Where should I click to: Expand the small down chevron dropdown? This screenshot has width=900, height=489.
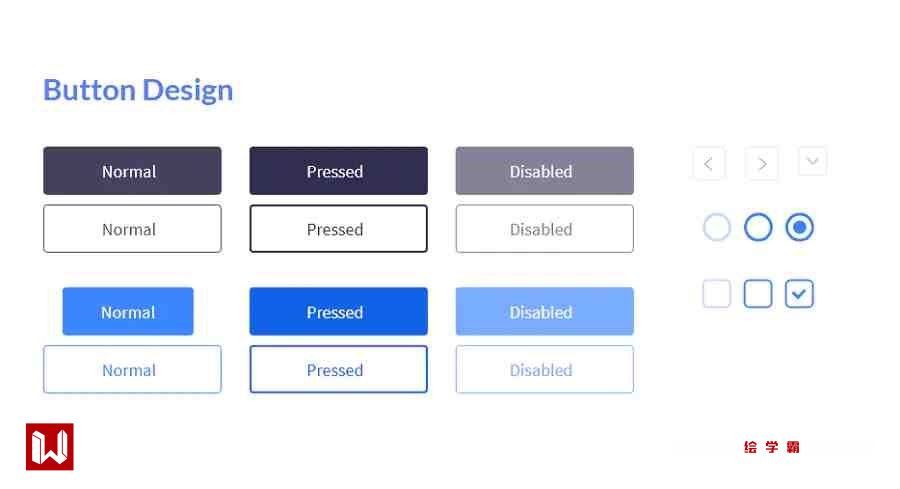(x=812, y=161)
